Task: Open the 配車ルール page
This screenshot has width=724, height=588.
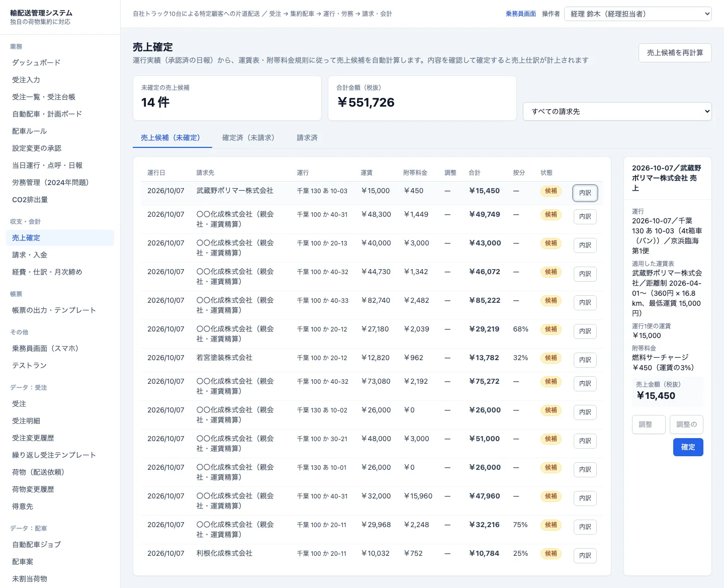Action: [60, 131]
